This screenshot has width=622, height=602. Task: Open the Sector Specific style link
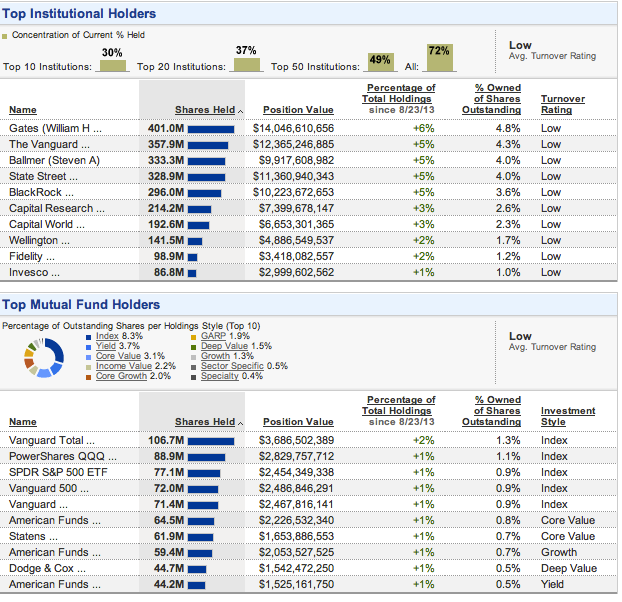pyautogui.click(x=232, y=366)
